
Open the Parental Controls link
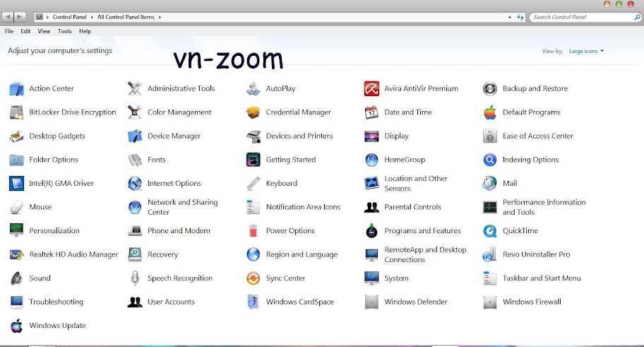(413, 207)
